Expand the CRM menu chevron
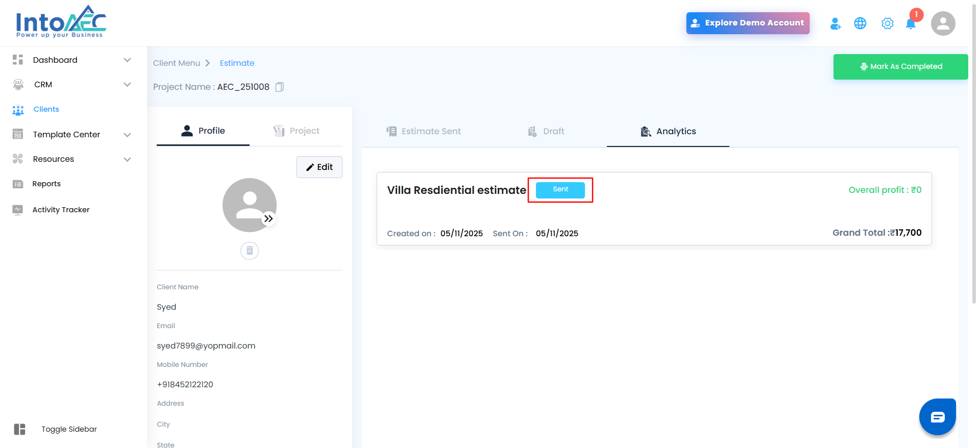This screenshot has width=980, height=448. 127,85
